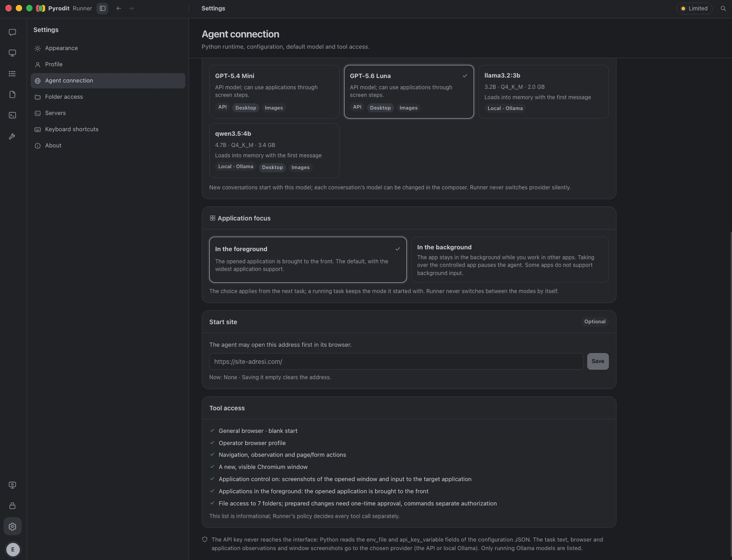
Task: Go forward with the right arrow
Action: [x=131, y=9]
